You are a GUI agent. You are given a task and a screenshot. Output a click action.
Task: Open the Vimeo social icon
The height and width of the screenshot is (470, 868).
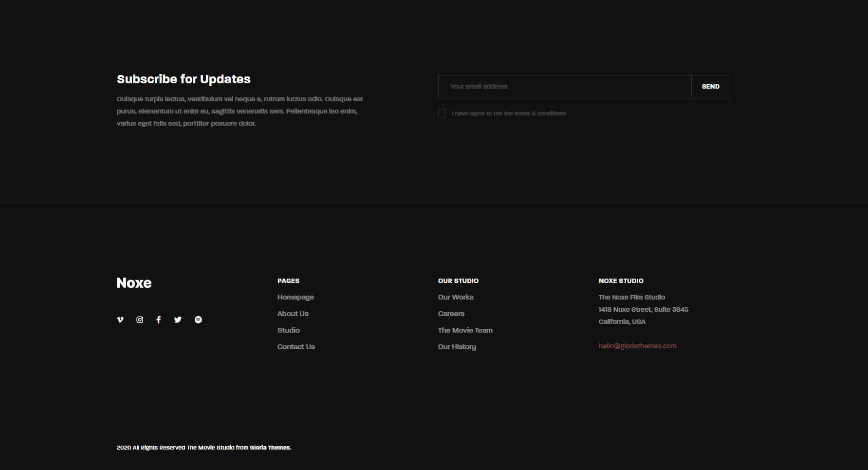pos(120,320)
